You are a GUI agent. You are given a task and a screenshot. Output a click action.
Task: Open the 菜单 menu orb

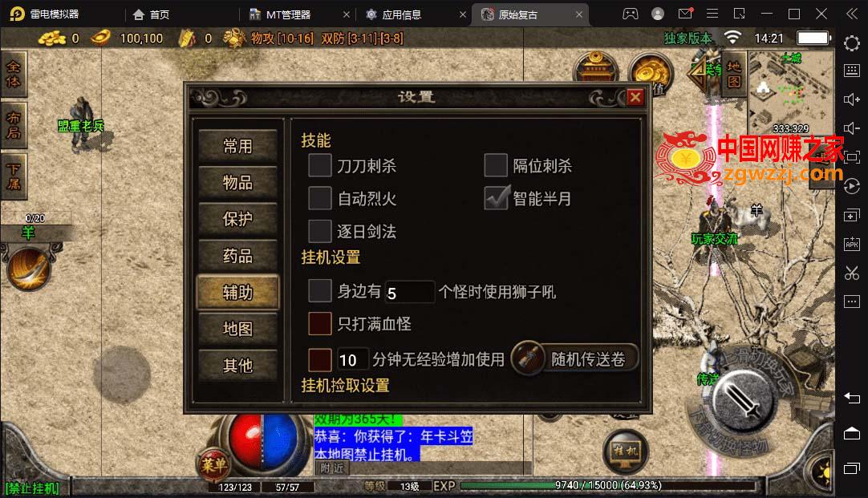tap(214, 465)
